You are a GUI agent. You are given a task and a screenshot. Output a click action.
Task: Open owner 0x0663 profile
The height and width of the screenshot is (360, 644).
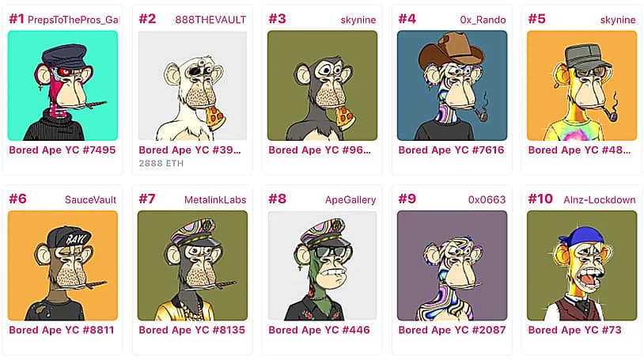487,199
